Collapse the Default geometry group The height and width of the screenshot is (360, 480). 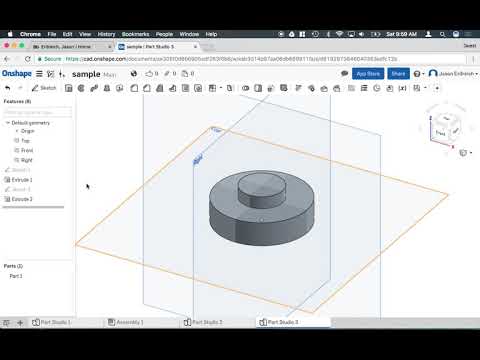[x=8, y=123]
